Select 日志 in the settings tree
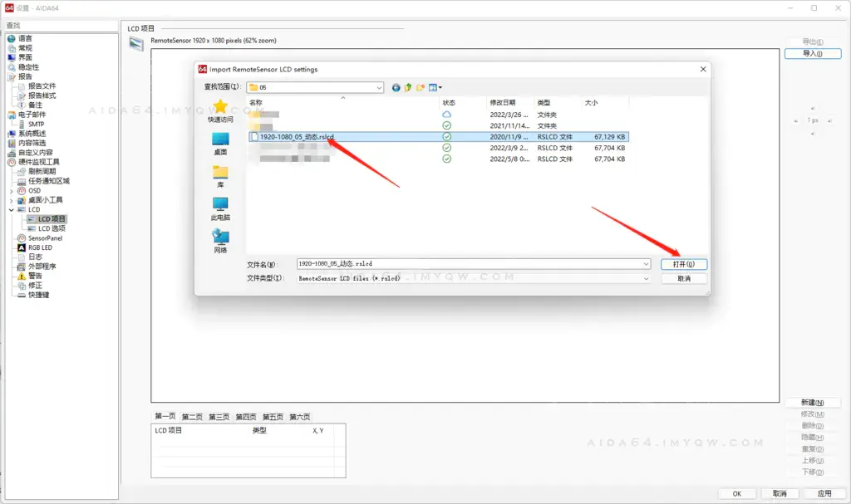Screen dimensions: 851x504 pos(35,257)
